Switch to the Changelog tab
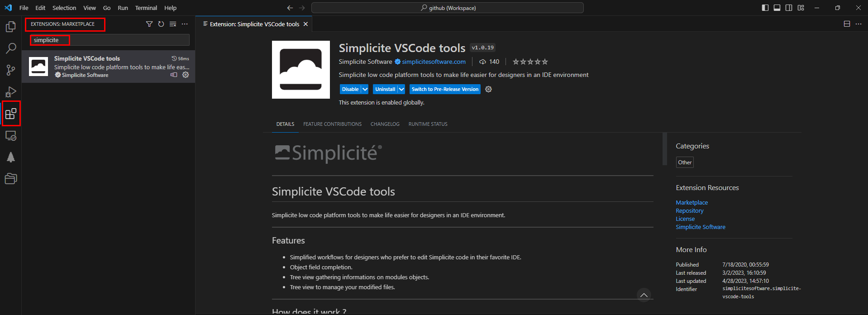Image resolution: width=868 pixels, height=315 pixels. tap(385, 124)
